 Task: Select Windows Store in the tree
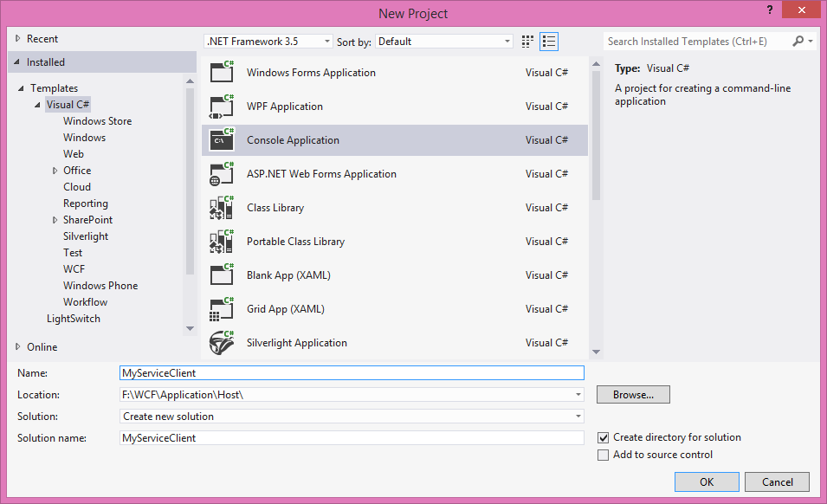tap(97, 120)
